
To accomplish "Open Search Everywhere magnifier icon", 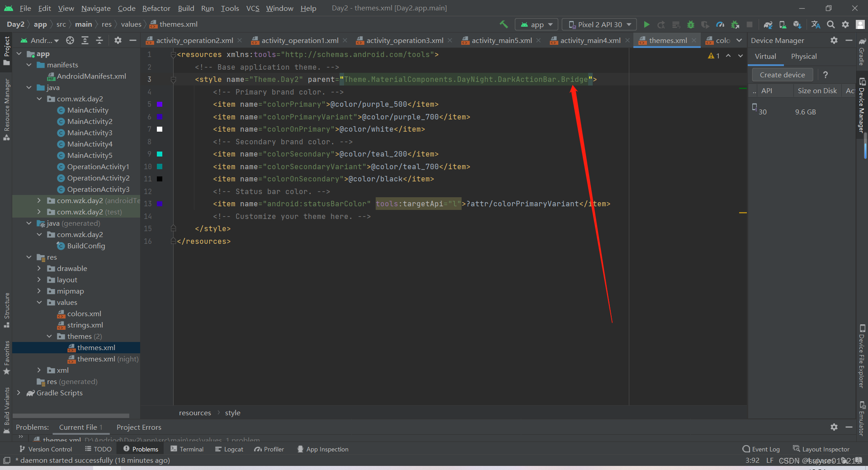I will pyautogui.click(x=831, y=24).
